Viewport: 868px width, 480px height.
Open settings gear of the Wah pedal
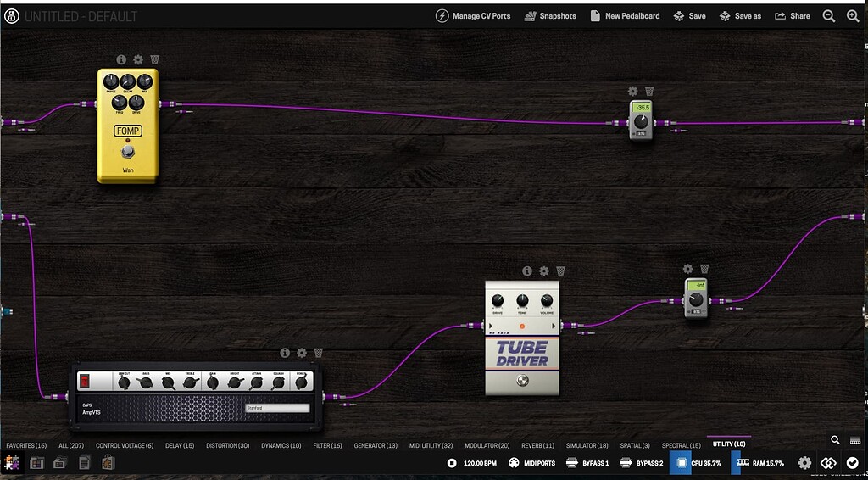(x=138, y=59)
